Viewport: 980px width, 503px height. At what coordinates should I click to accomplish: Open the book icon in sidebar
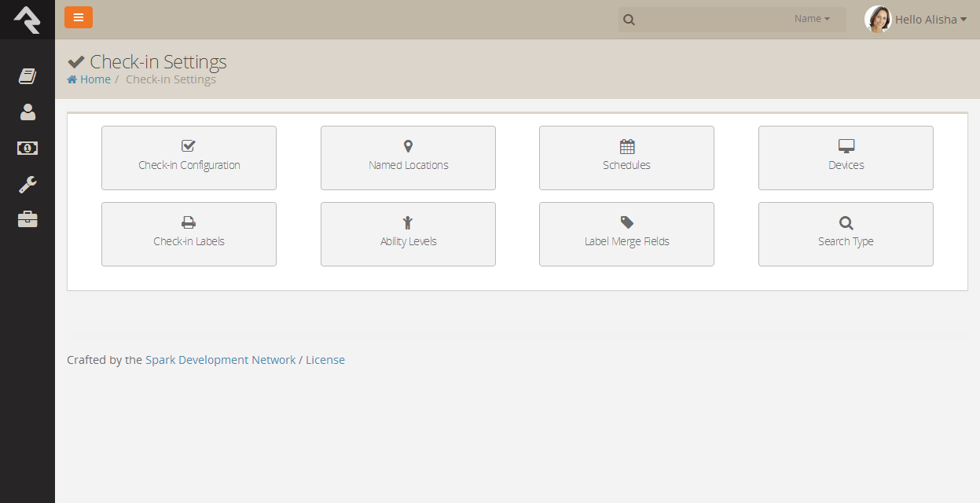(28, 76)
